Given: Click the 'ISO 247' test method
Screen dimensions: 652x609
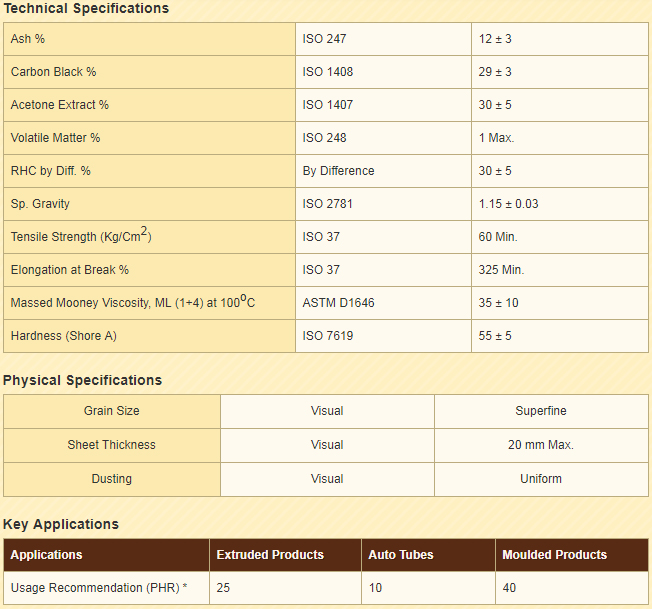Looking at the screenshot, I should (x=324, y=39).
